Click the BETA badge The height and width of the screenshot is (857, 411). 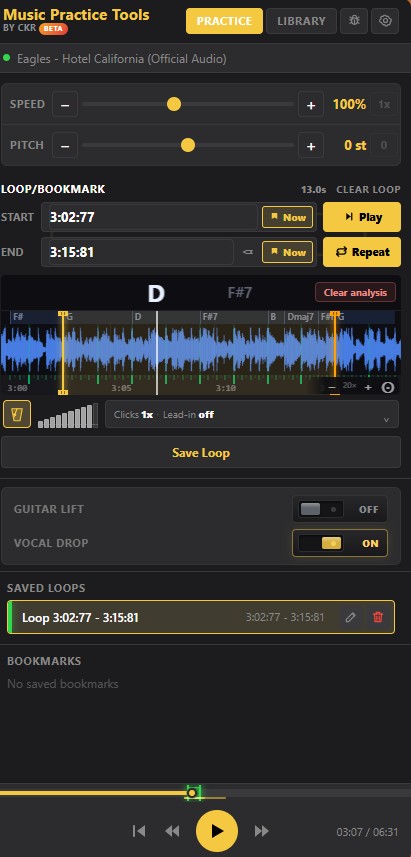pyautogui.click(x=54, y=28)
